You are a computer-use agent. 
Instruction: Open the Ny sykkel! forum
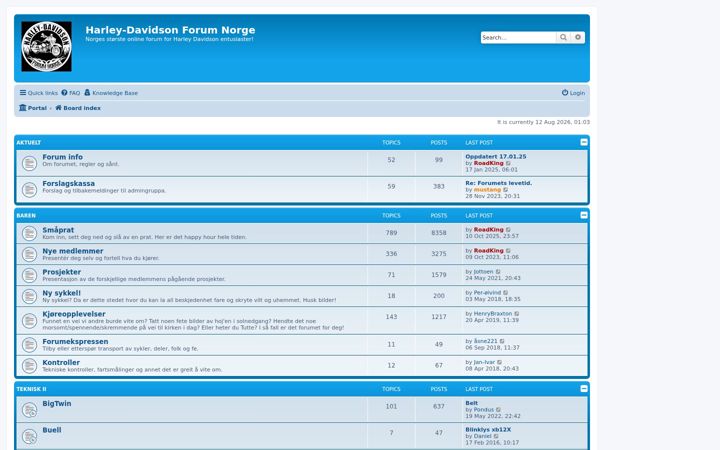click(x=62, y=293)
